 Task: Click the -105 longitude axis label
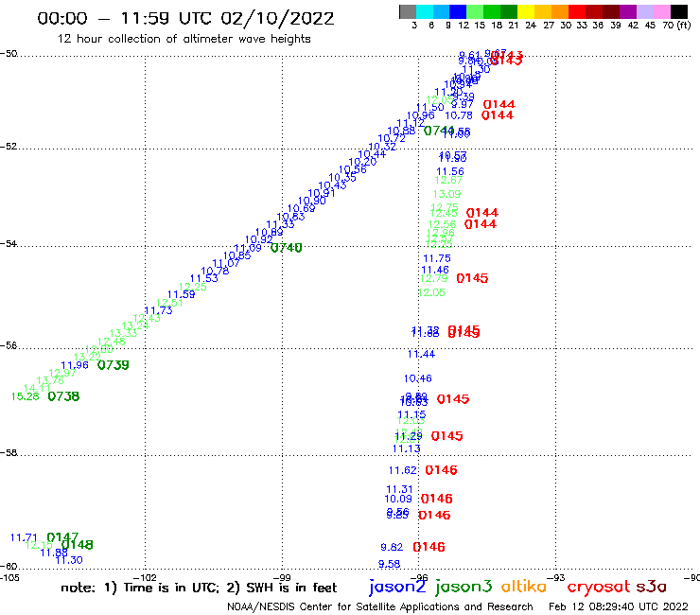(9, 577)
